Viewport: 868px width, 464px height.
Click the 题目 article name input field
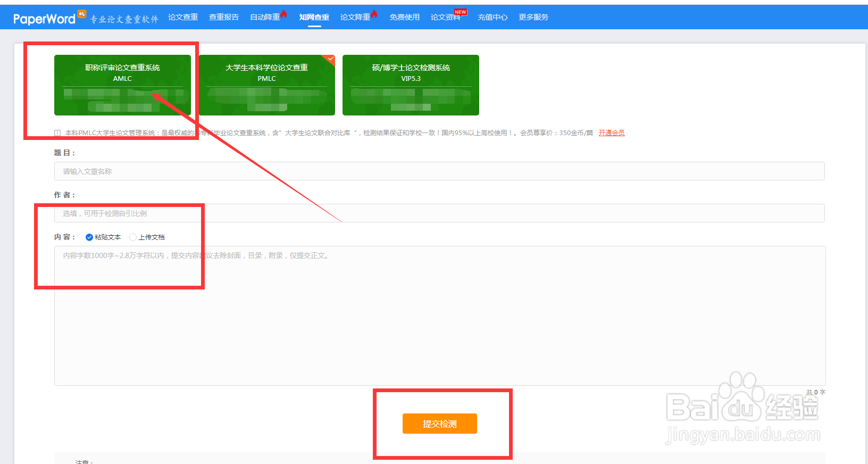(x=439, y=171)
